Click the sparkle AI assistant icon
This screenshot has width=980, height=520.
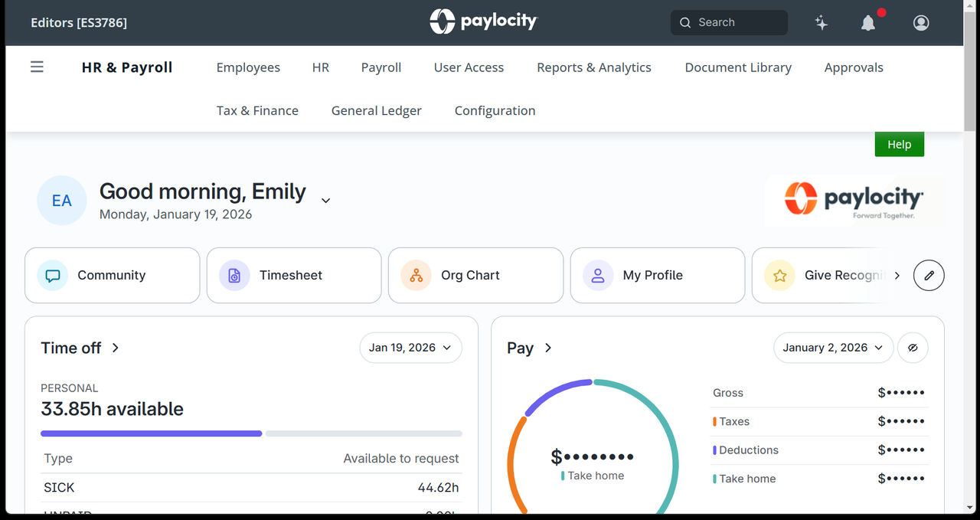[822, 23]
